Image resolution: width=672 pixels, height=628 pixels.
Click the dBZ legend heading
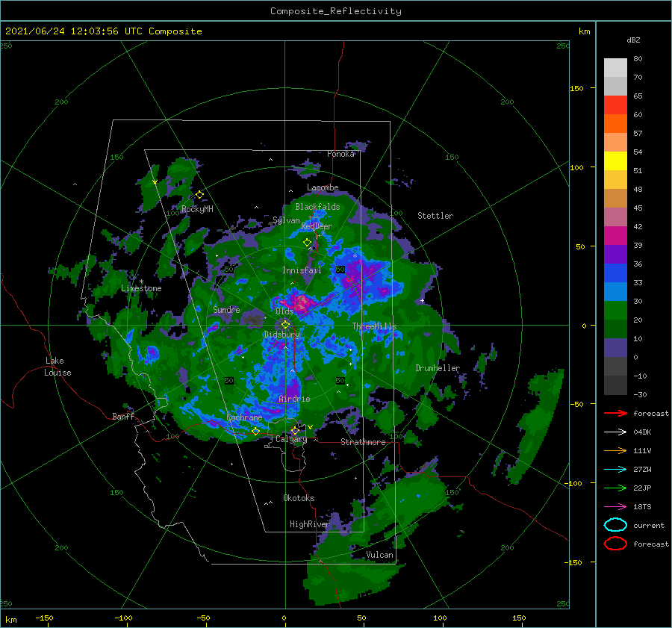pyautogui.click(x=633, y=40)
